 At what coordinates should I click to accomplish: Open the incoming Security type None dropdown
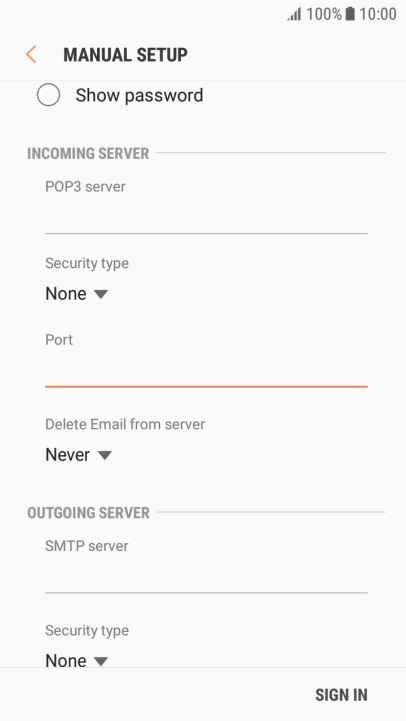pyautogui.click(x=76, y=294)
